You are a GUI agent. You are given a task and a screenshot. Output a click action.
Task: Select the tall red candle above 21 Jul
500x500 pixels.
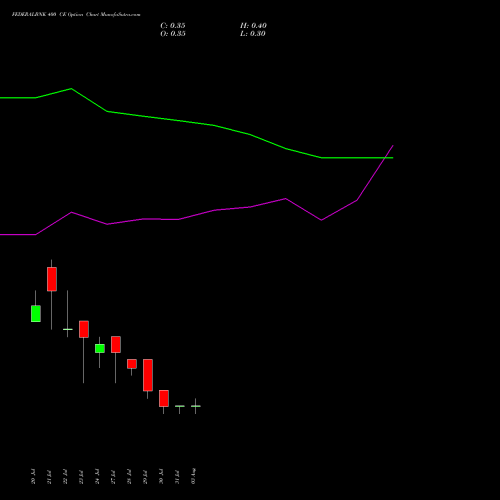tap(52, 279)
